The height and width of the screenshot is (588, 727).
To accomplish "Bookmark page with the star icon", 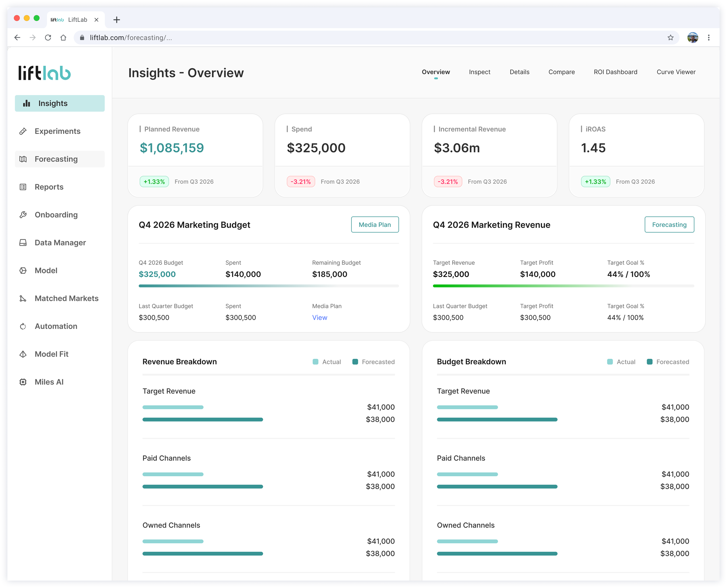I will point(670,38).
